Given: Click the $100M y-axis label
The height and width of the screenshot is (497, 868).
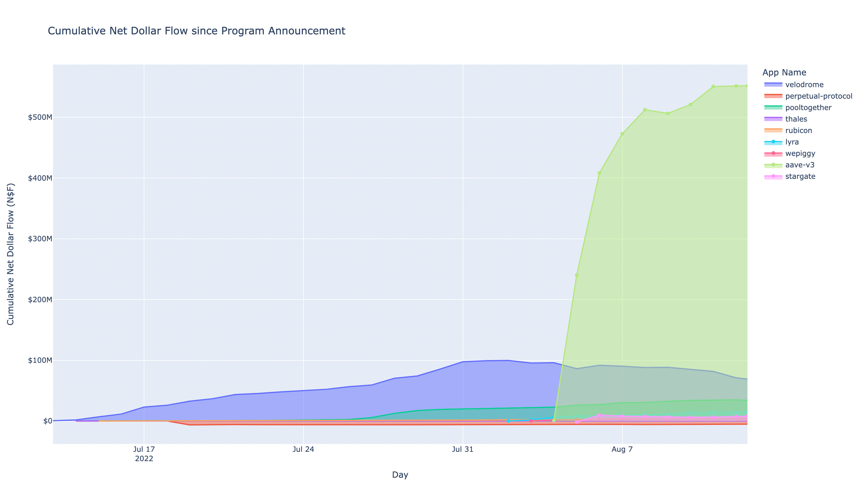Looking at the screenshot, I should tap(40, 360).
